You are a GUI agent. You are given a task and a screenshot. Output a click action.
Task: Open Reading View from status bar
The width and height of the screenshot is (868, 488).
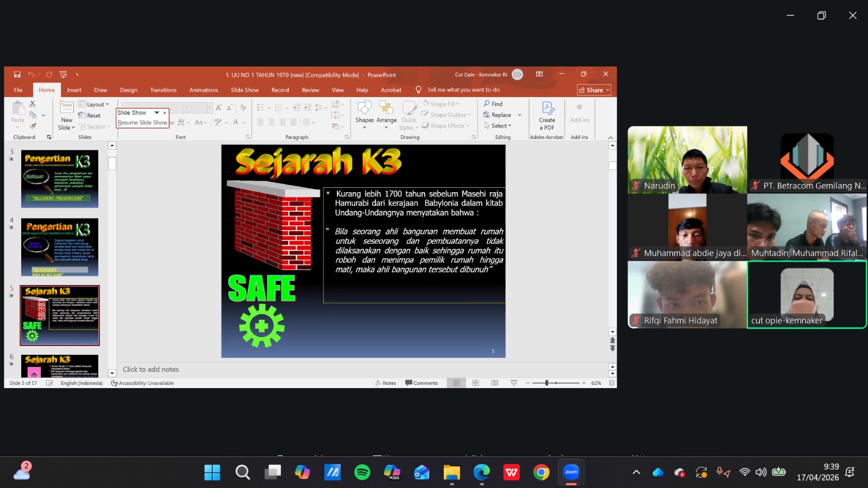point(495,383)
